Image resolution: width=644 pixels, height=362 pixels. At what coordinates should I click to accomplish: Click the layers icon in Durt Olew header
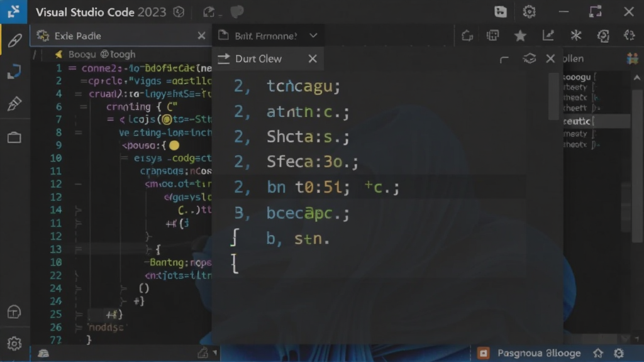click(530, 58)
